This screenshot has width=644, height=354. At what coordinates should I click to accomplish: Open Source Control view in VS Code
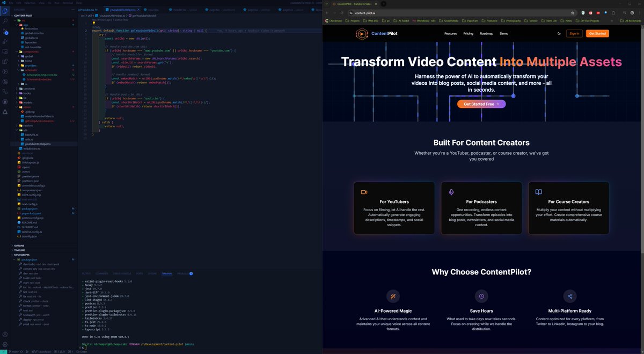[x=5, y=31]
